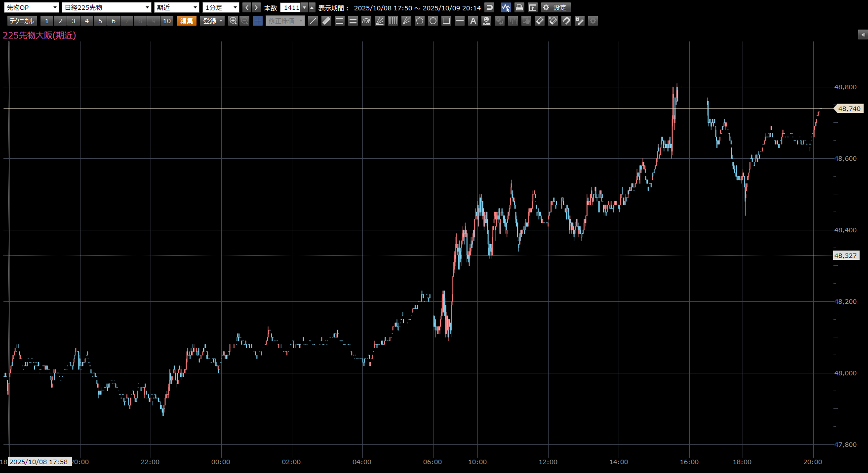Click the zoom in magnifier icon

tap(233, 21)
